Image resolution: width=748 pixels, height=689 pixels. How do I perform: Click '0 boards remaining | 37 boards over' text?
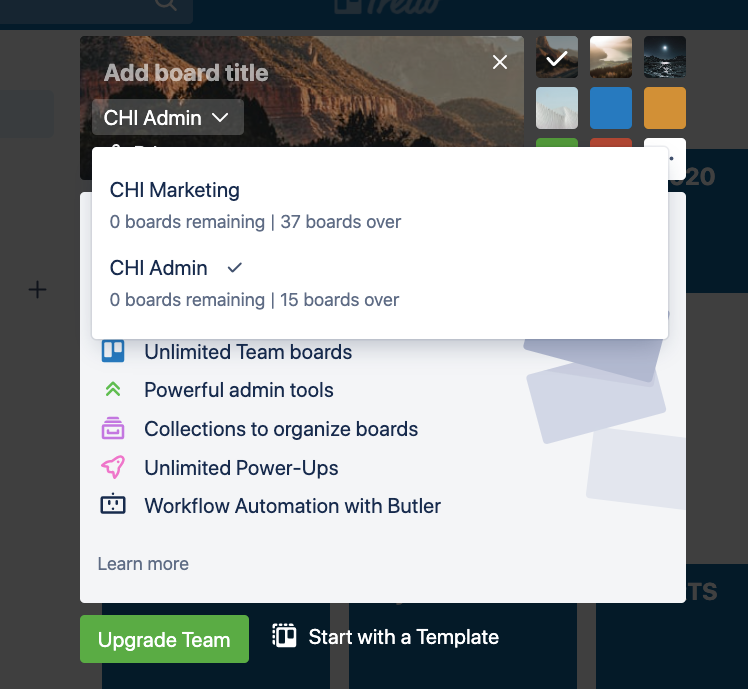pos(255,222)
